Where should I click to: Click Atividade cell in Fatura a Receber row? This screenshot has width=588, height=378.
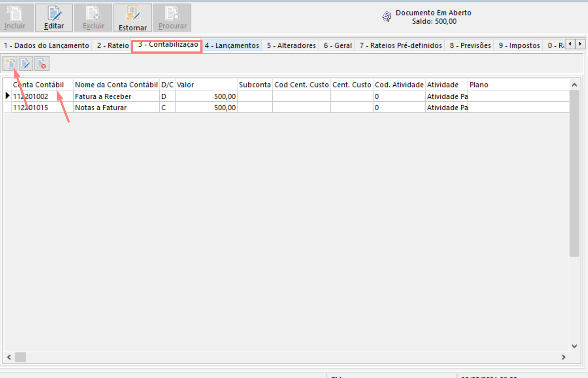pos(446,96)
